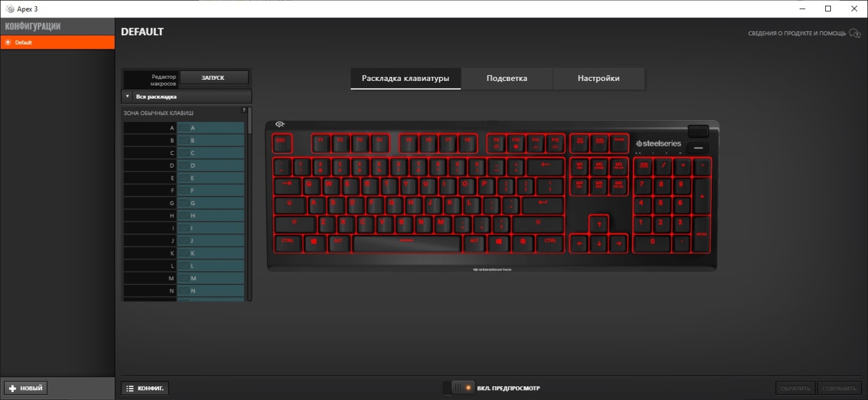Select the up arrow key on keyboard
Screen dimensions: 868x400
pos(599,224)
